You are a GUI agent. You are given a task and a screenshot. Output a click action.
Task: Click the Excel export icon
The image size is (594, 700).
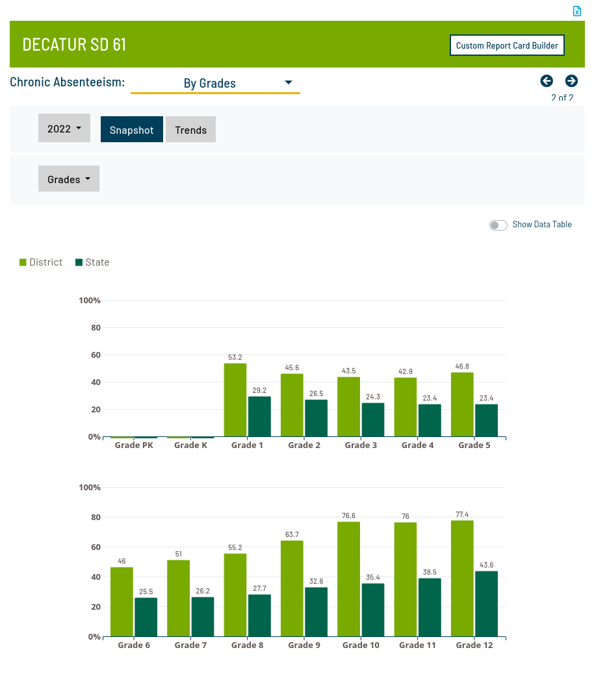[x=576, y=11]
